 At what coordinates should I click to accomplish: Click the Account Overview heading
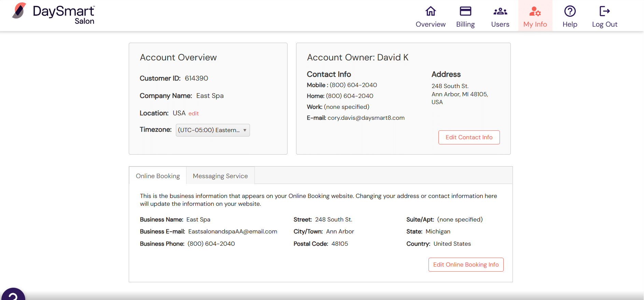coord(178,57)
